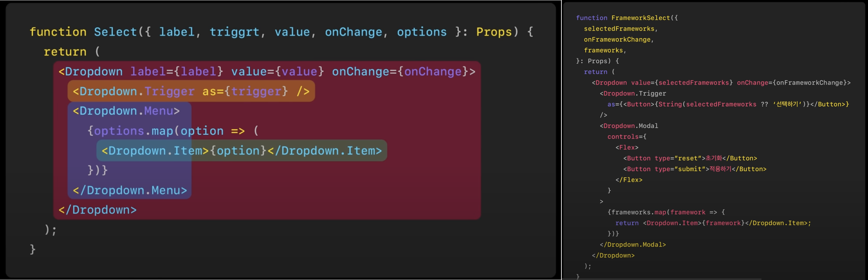This screenshot has width=868, height=280.
Task: Click the Select function name
Action: point(116,32)
